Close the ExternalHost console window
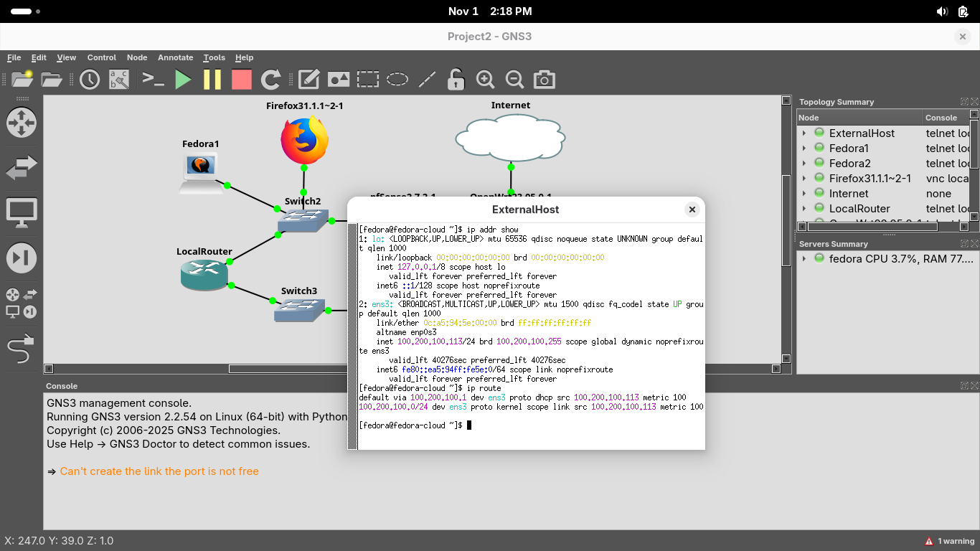 click(692, 209)
